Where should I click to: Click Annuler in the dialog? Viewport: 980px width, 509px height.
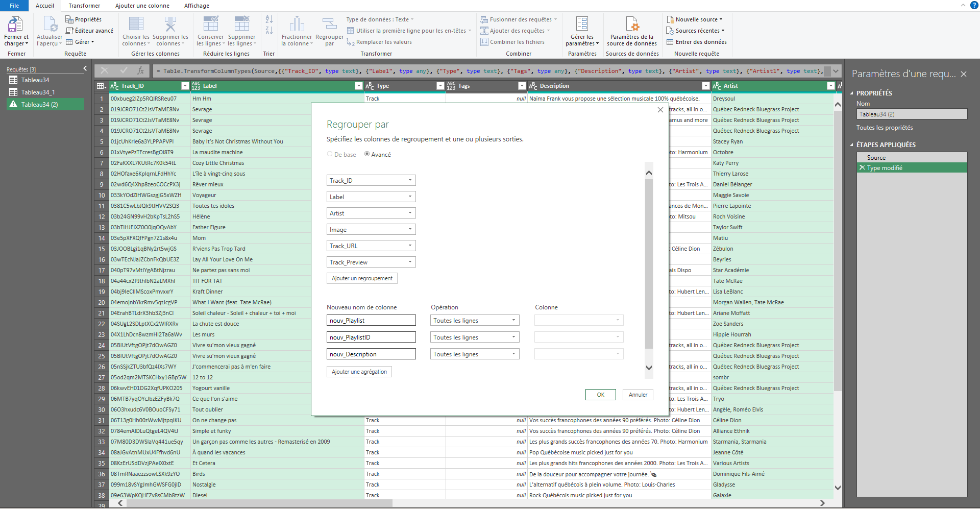tap(638, 395)
